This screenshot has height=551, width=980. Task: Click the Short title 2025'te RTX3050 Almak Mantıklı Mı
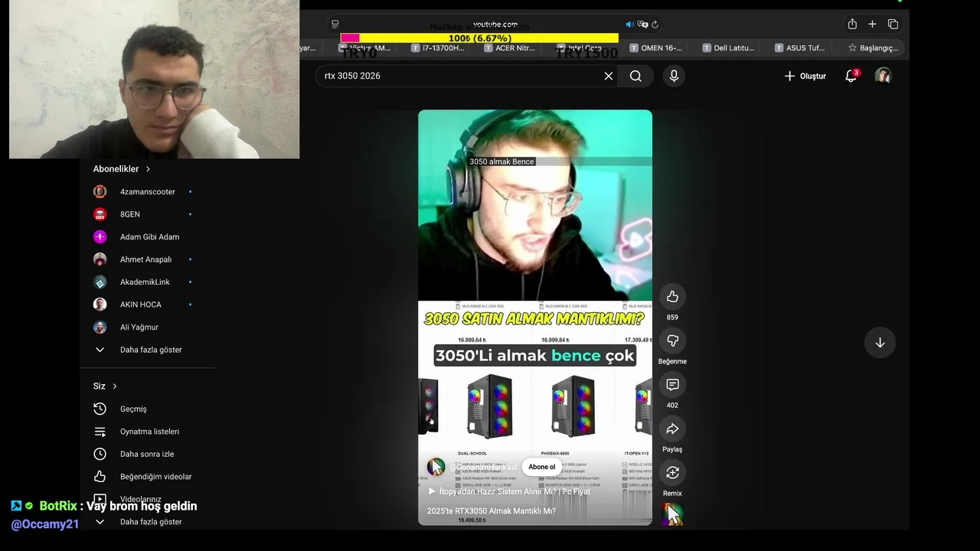(491, 510)
